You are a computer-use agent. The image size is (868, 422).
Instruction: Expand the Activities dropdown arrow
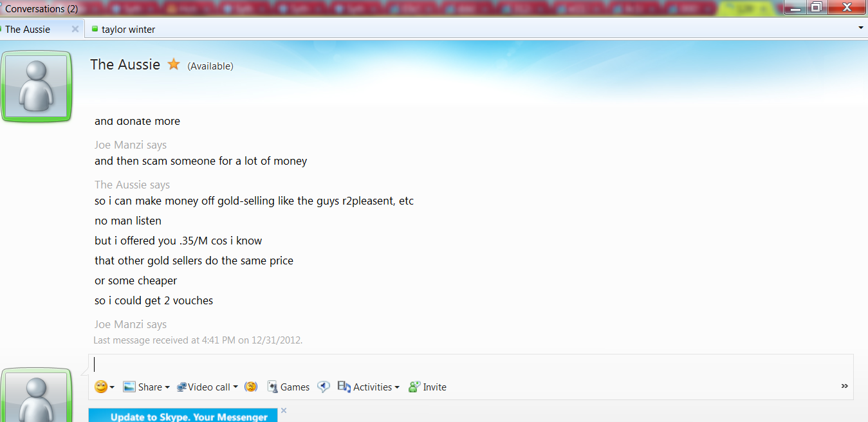click(397, 387)
